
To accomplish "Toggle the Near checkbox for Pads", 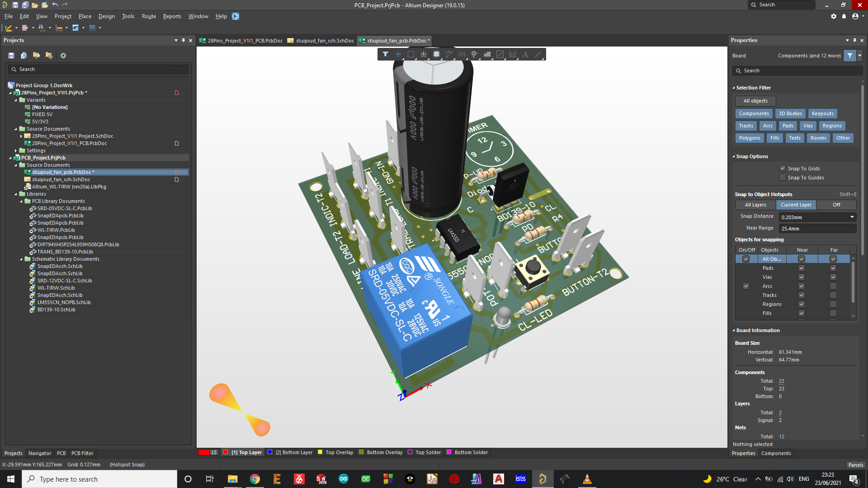I will [802, 268].
